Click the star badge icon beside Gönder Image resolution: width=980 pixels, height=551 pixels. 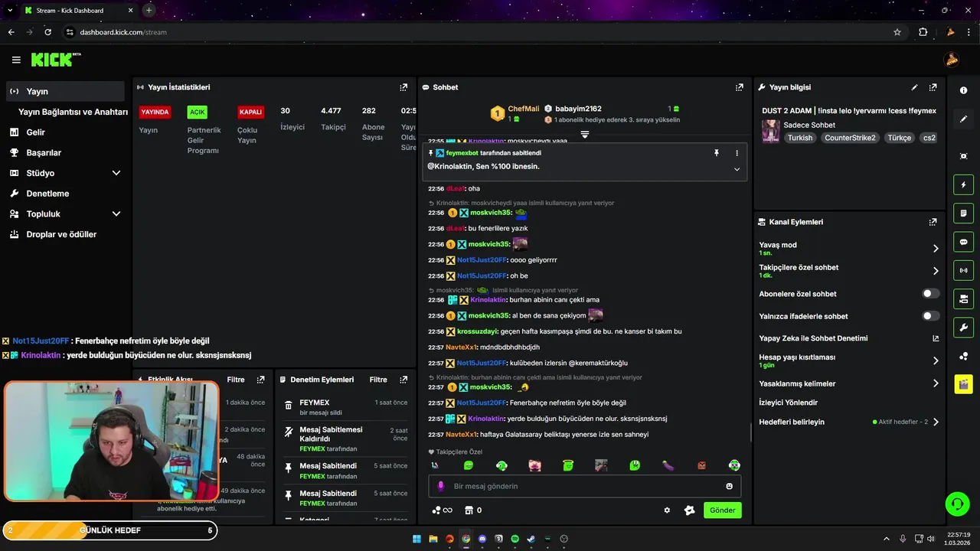click(x=689, y=510)
